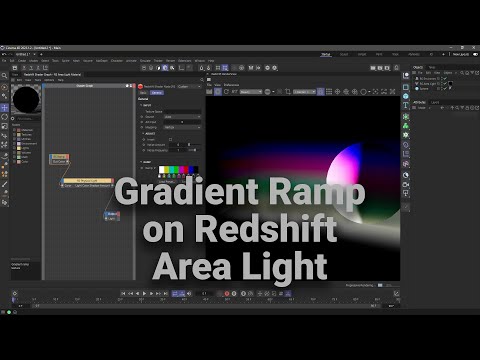Click the paint brush tool in left toolbar
Image resolution: width=480 pixels, height=360 pixels.
4,184
